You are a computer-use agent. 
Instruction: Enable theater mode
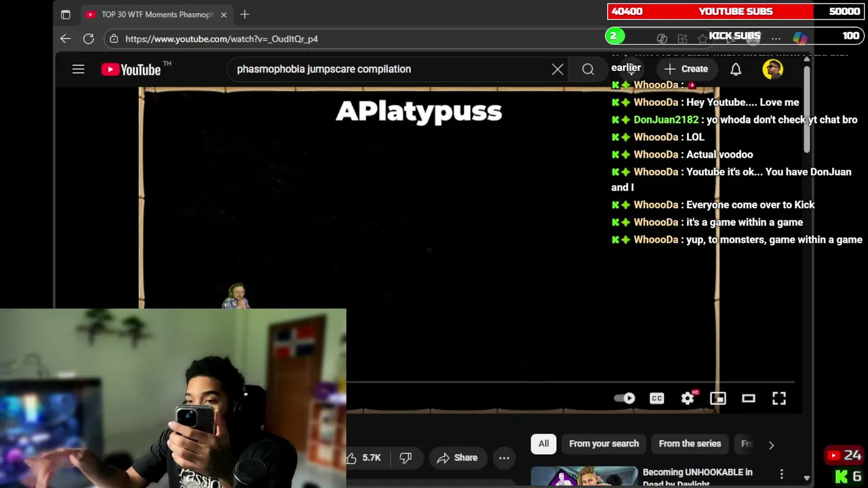[749, 399]
